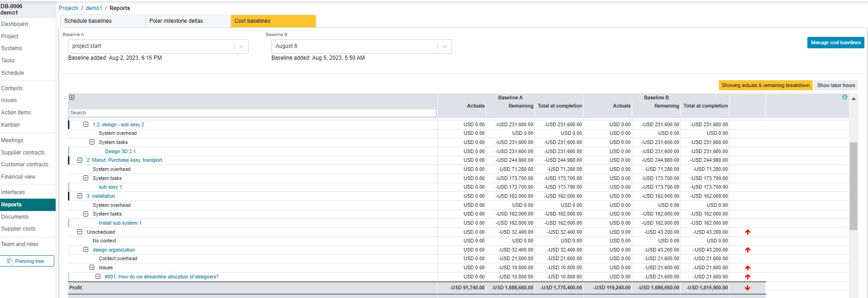Open the Baseline B August 6 dropdown
868x298 pixels.
tap(361, 46)
